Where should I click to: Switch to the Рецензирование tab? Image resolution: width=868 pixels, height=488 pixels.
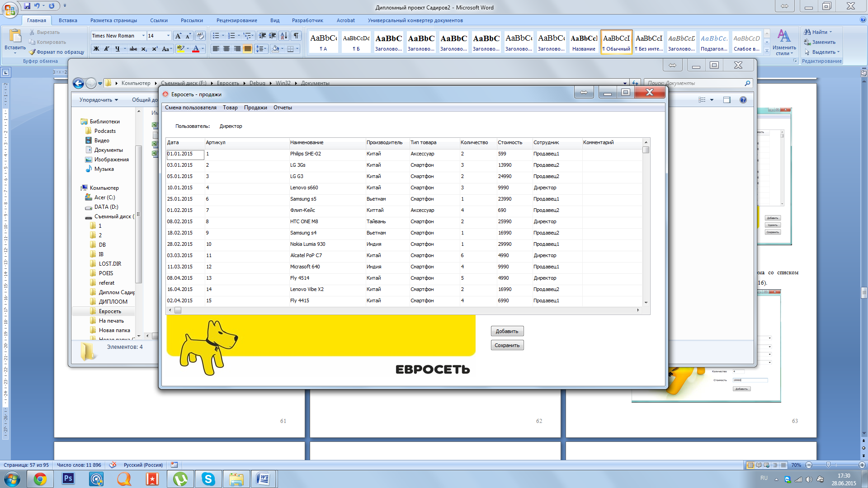236,20
